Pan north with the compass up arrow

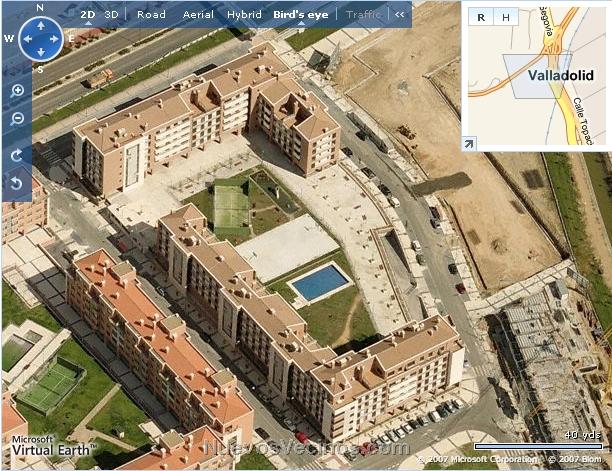tap(40, 26)
